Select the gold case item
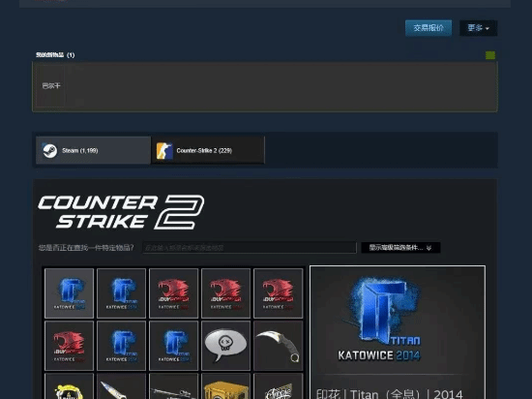This screenshot has height=399, width=532. point(226,386)
